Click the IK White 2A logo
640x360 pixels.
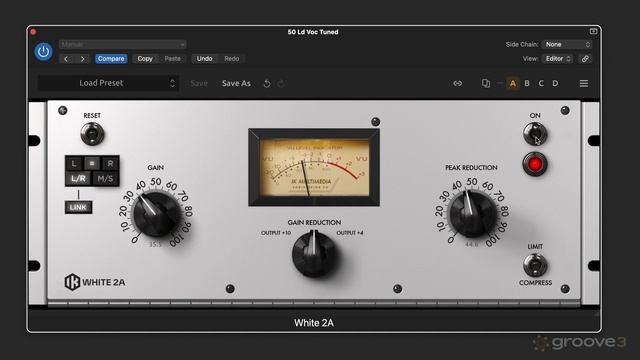(x=95, y=282)
